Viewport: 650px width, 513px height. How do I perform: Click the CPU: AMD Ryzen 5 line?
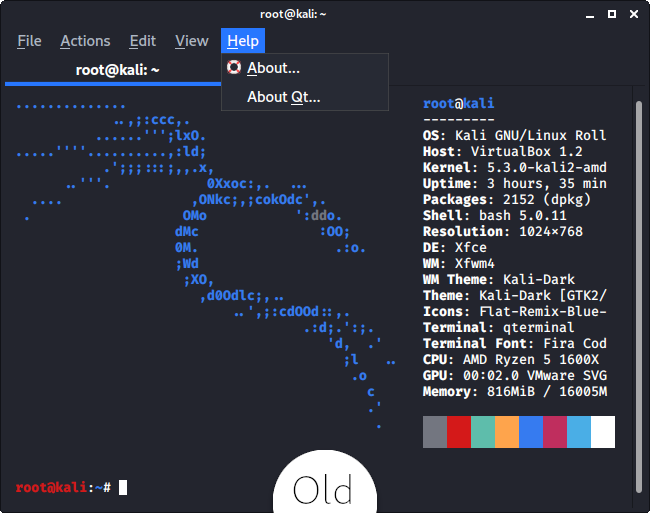511,360
